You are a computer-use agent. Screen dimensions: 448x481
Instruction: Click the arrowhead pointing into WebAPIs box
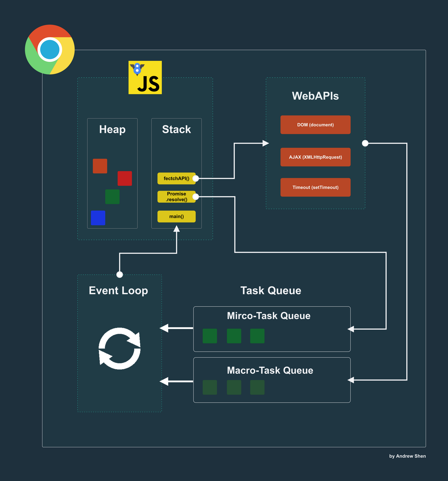click(x=265, y=143)
